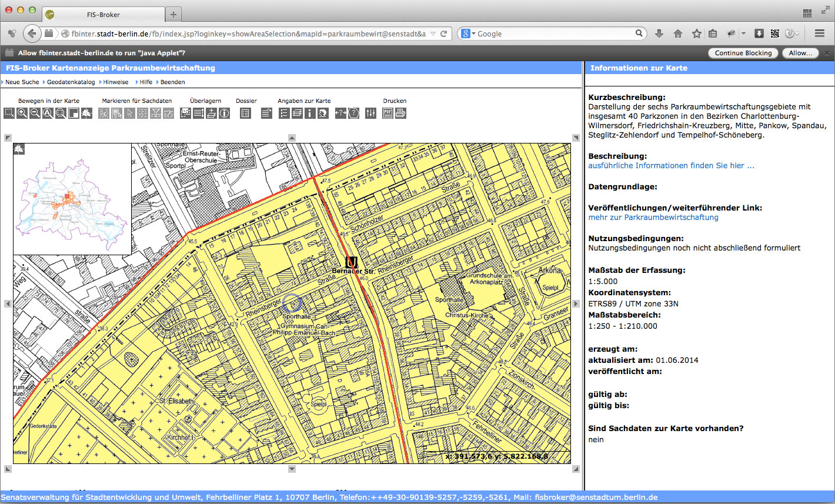
Task: Open the Geodatenkatalog menu item
Action: pyautogui.click(x=71, y=82)
